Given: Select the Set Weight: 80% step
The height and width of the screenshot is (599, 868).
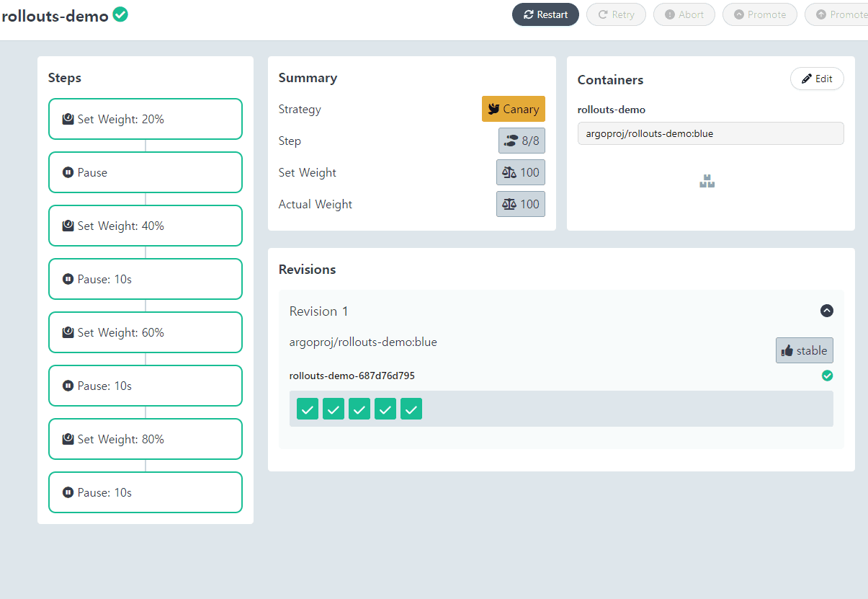Looking at the screenshot, I should (146, 439).
